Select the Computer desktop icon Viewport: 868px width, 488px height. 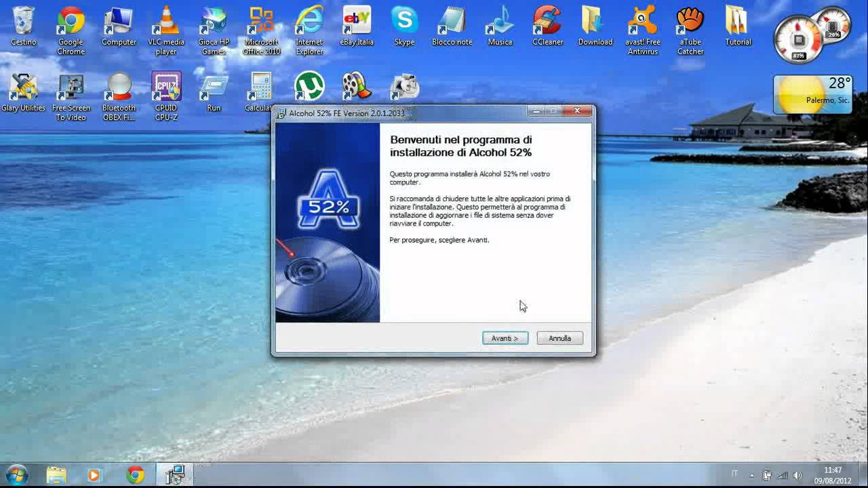119,26
